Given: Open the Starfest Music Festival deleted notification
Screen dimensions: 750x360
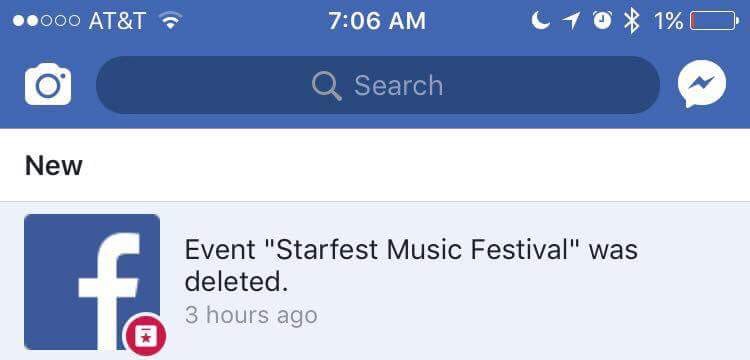Looking at the screenshot, I should 375,282.
